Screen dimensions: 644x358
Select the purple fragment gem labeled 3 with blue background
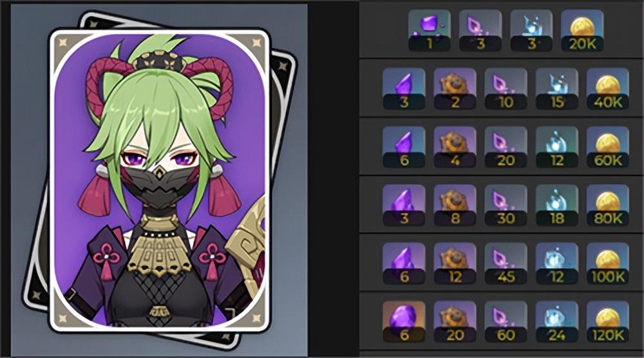(x=404, y=89)
